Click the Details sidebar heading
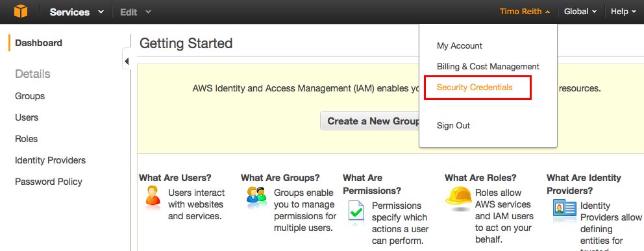 click(x=32, y=74)
